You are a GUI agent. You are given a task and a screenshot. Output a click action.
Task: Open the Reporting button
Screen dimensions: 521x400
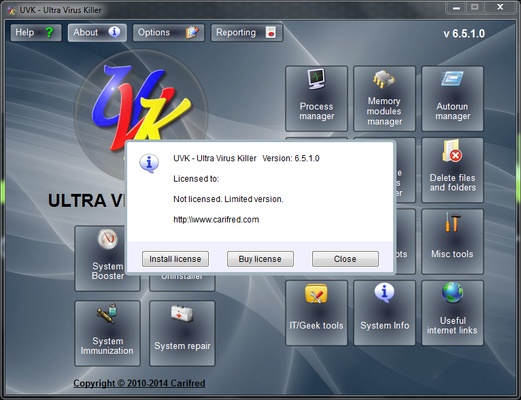247,33
